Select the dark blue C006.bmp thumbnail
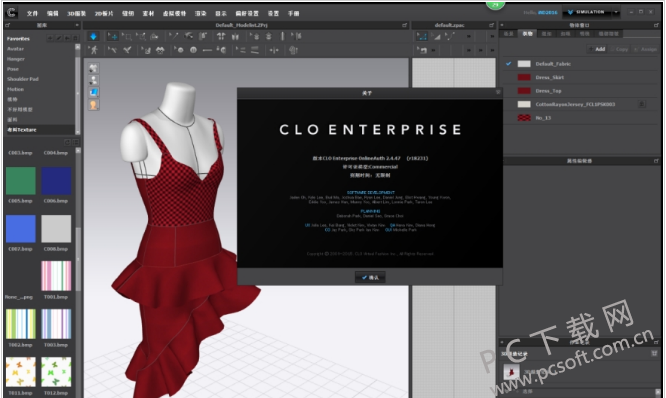The height and width of the screenshot is (398, 666). [56, 181]
